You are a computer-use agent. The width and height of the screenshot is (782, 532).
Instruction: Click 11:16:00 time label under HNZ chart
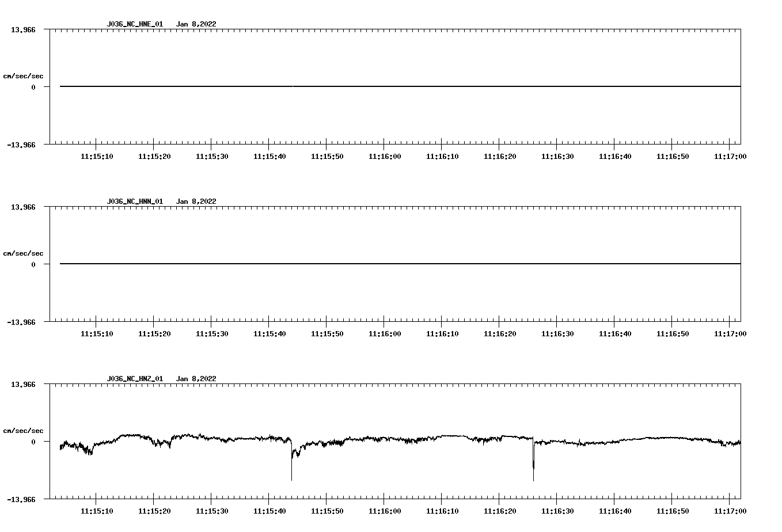click(x=385, y=511)
